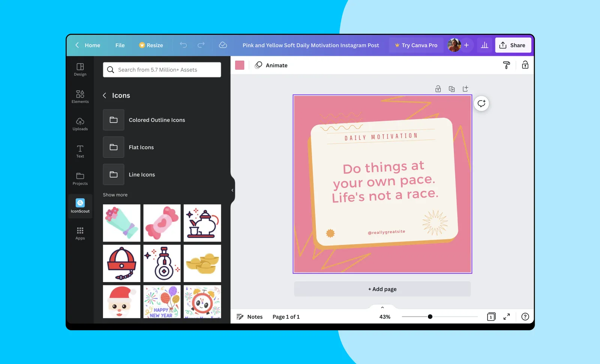Click the copy style paint roller icon
600x364 pixels.
(x=506, y=65)
